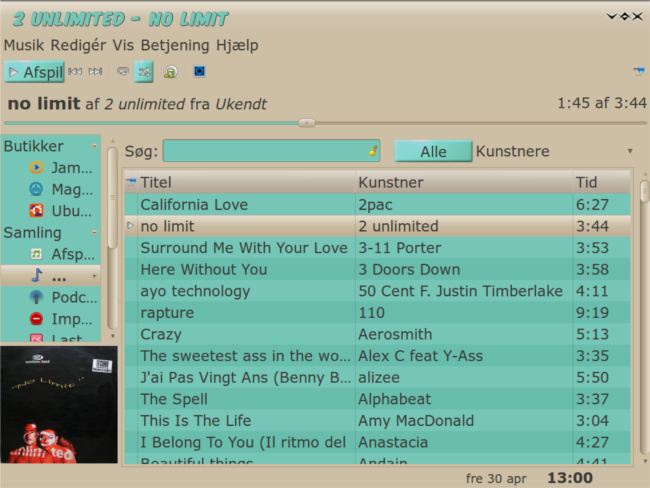Expand the music library sidebar item
This screenshot has height=488, width=650.
pos(94,275)
